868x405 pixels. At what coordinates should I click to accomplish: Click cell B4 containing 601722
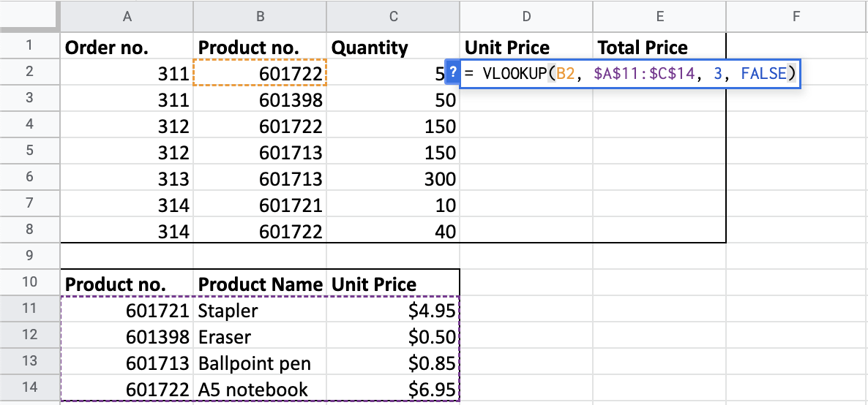click(260, 125)
